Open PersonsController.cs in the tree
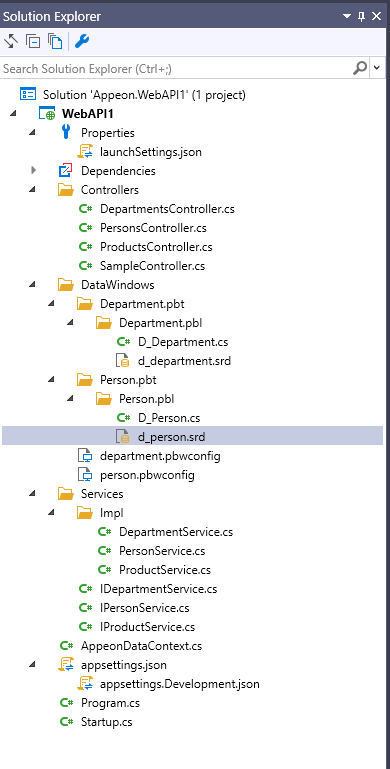The width and height of the screenshot is (390, 769). [153, 228]
